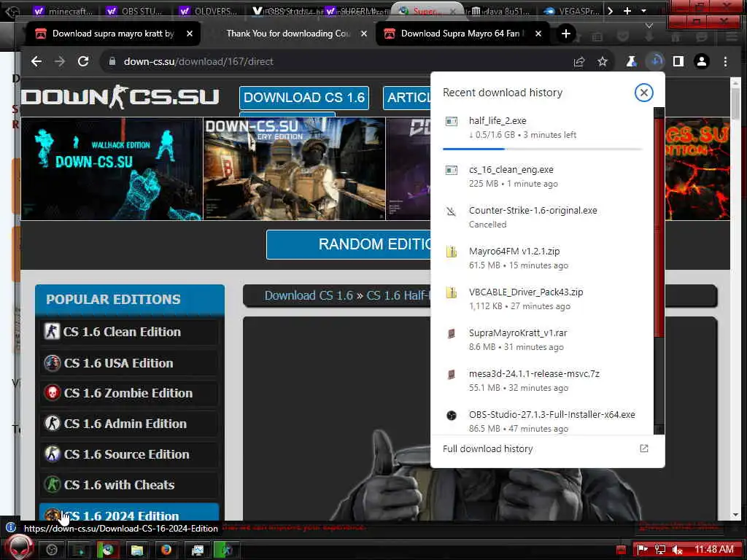Open OBS Studio from the taskbar
747x560 pixels.
click(52, 550)
